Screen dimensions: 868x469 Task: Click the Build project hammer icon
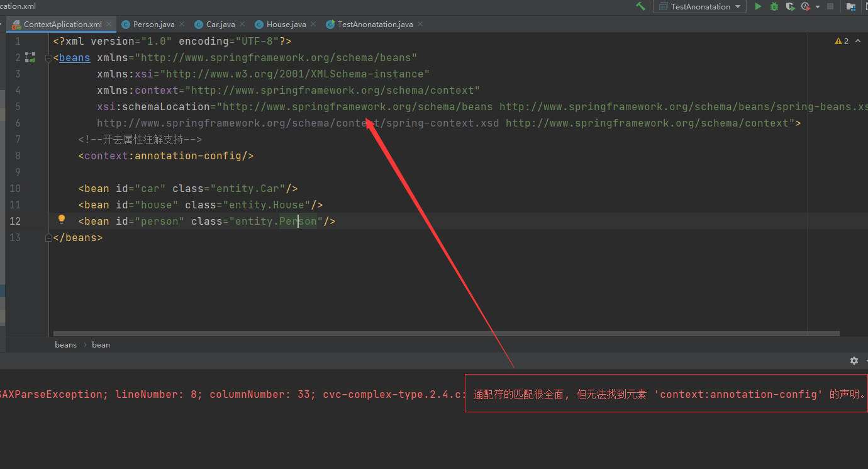click(640, 6)
